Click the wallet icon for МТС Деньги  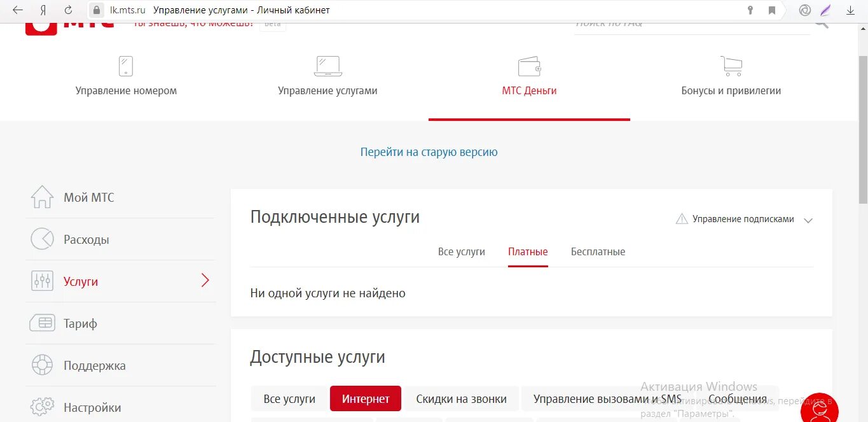pos(529,66)
